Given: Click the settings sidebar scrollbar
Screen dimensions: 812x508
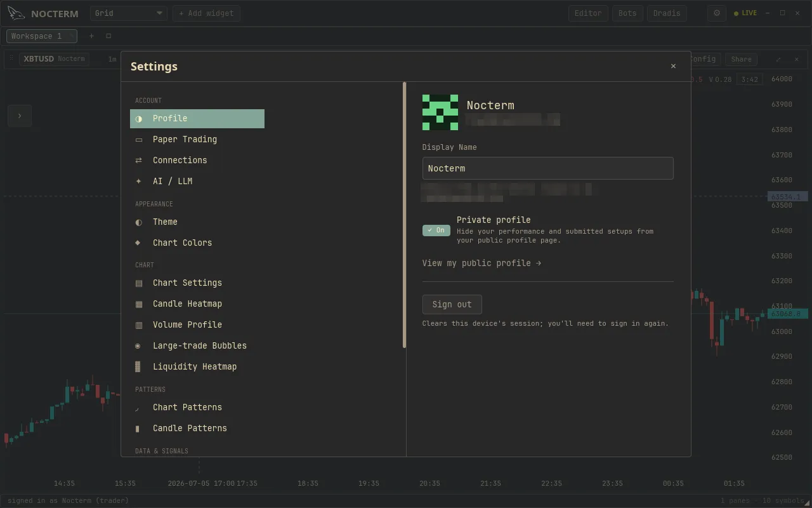Looking at the screenshot, I should click(x=404, y=215).
